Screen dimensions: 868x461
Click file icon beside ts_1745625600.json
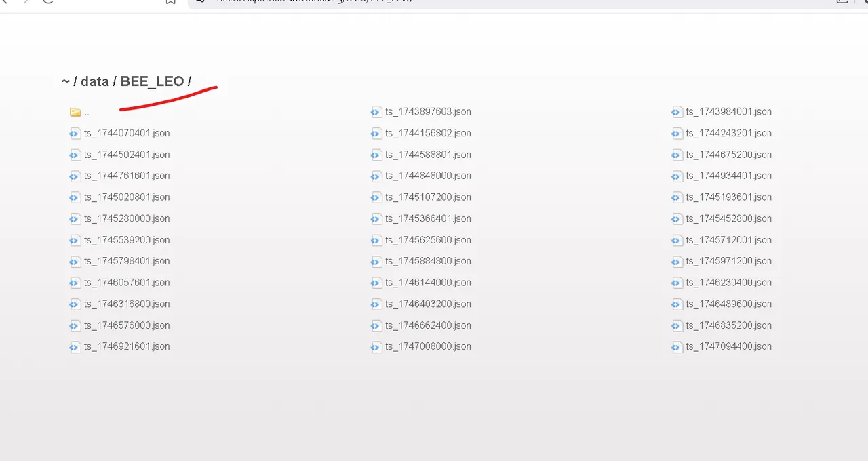click(x=376, y=241)
